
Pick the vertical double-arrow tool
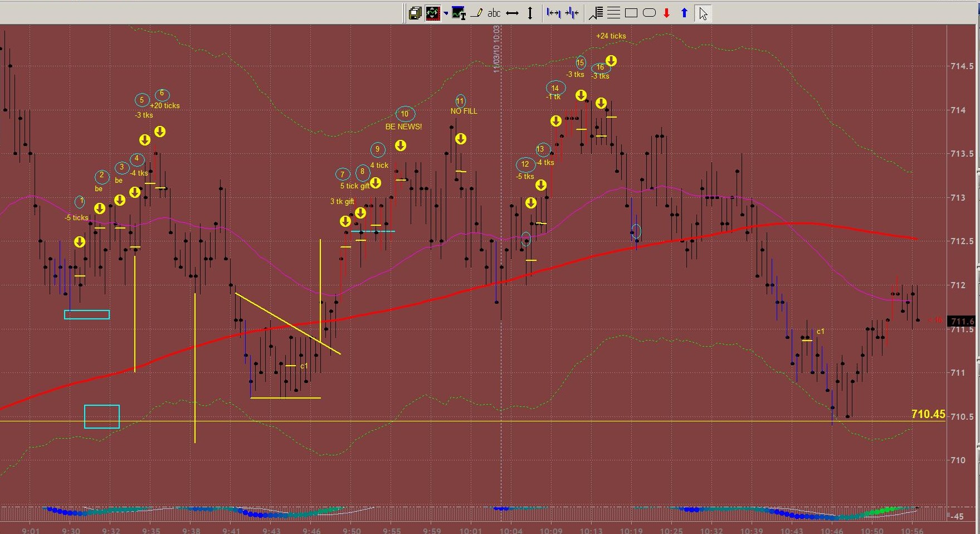coord(530,13)
